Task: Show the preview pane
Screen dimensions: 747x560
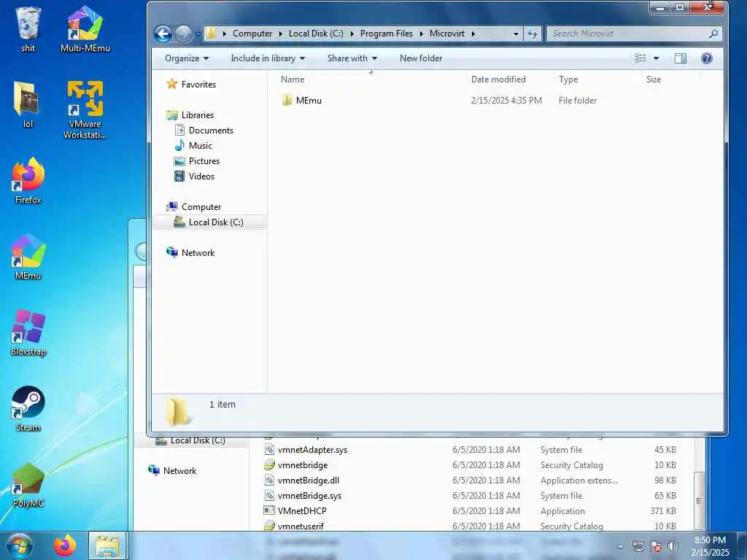Action: pos(681,58)
